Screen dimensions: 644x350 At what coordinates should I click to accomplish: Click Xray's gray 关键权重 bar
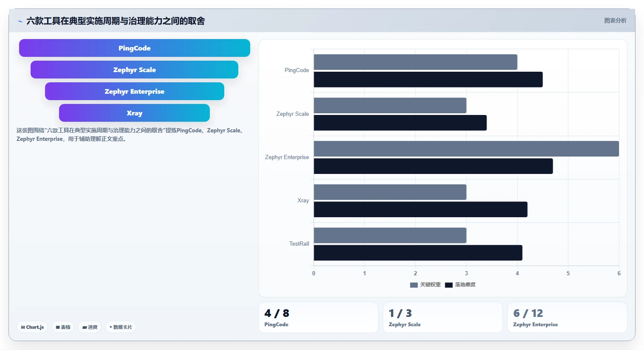[390, 192]
